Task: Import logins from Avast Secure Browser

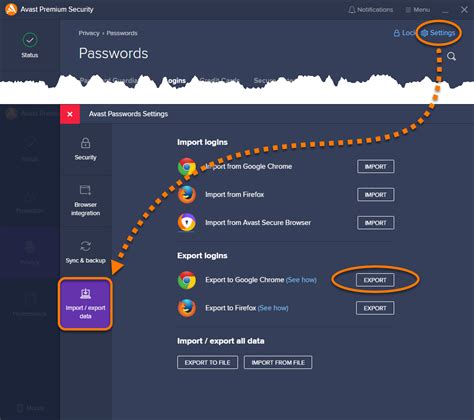Action: (x=376, y=223)
